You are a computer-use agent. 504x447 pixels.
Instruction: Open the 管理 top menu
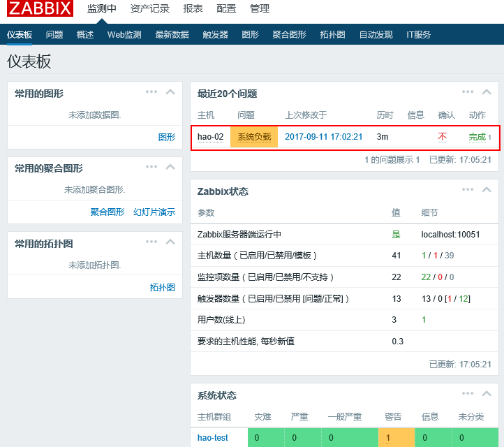pos(260,8)
